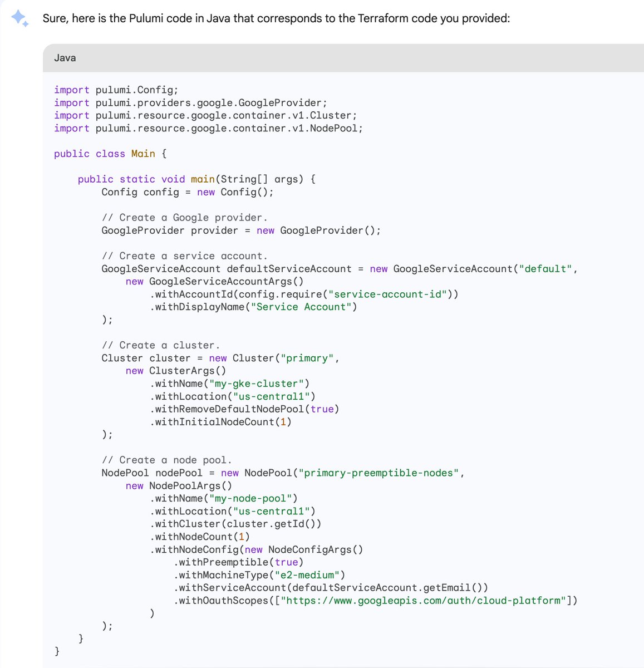The width and height of the screenshot is (644, 668).
Task: Click the withRemoveDefaultNodePool(true) line
Action: tap(244, 409)
